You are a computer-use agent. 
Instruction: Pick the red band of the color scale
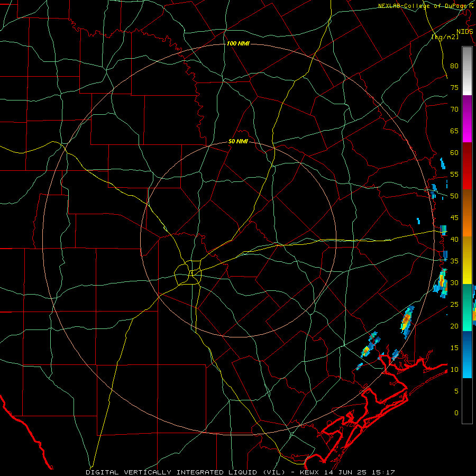467,166
